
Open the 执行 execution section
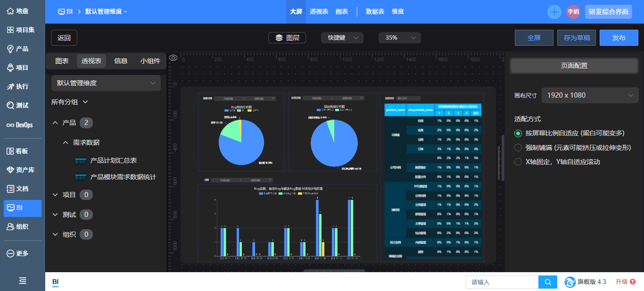pyautogui.click(x=18, y=86)
